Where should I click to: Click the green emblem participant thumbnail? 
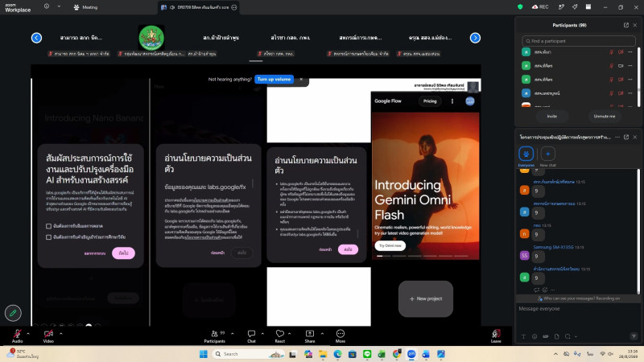(151, 38)
